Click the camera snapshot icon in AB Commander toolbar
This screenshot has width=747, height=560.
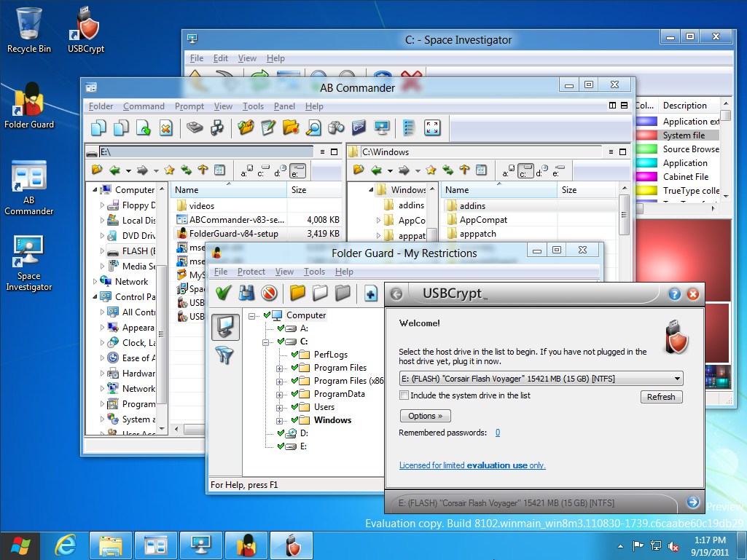click(335, 128)
